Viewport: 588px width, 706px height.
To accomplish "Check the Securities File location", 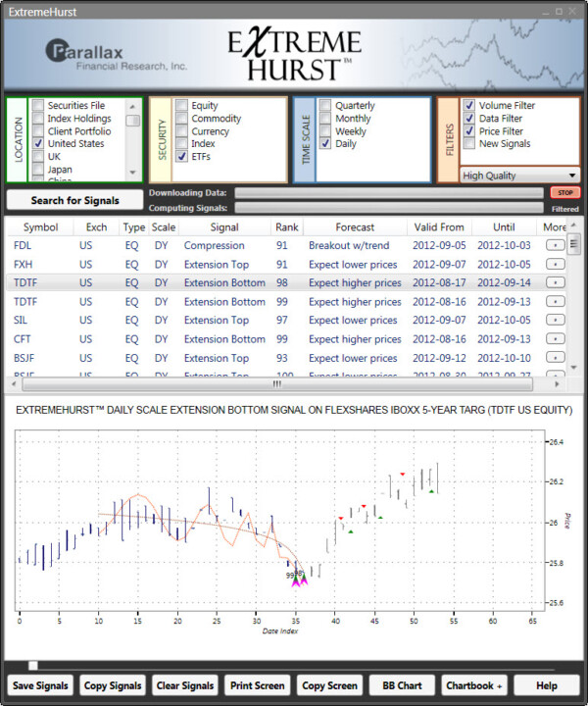I will click(x=38, y=105).
